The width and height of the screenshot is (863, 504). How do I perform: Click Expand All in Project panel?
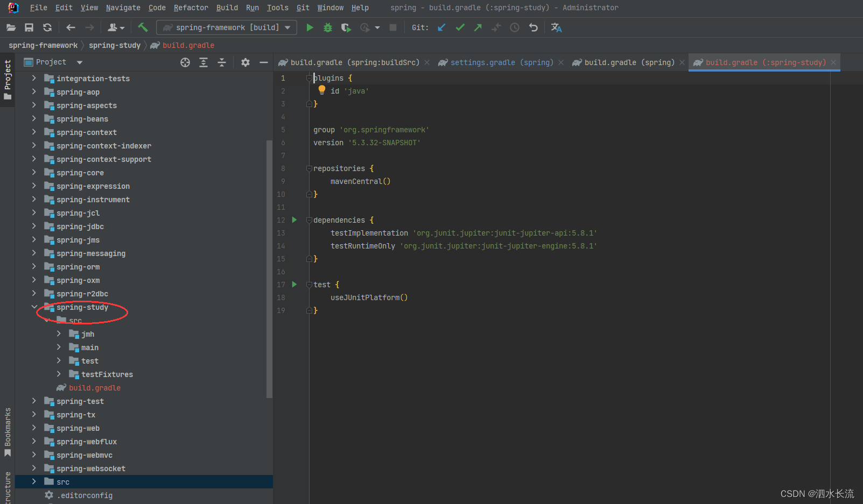(204, 62)
